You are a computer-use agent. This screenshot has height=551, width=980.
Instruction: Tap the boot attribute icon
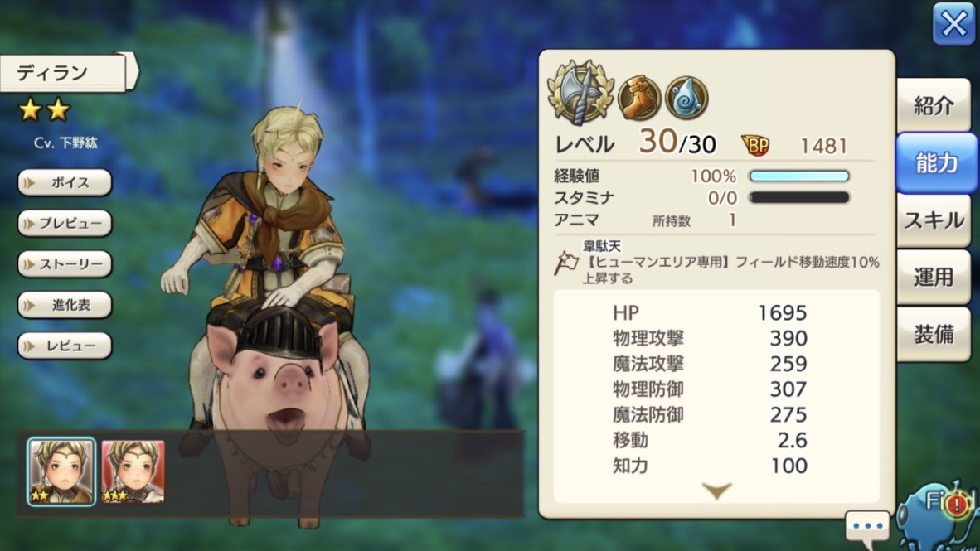click(640, 98)
